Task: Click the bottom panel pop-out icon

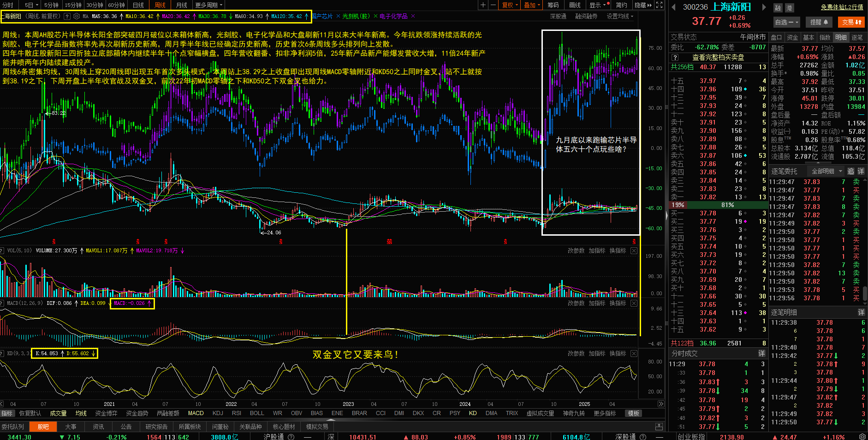Action: (x=659, y=427)
